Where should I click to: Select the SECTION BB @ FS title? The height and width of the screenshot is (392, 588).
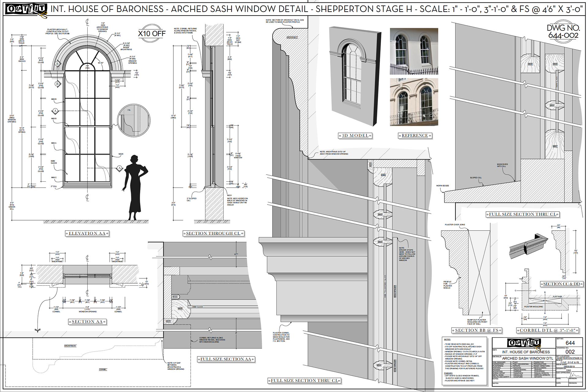(x=477, y=330)
